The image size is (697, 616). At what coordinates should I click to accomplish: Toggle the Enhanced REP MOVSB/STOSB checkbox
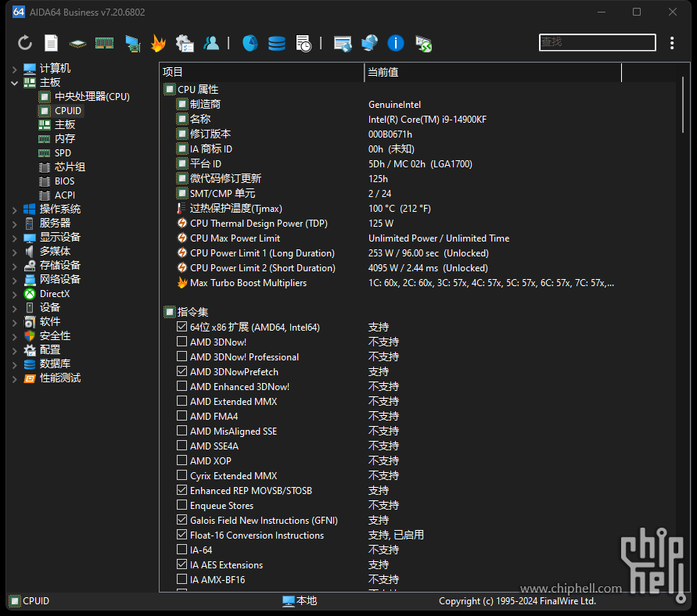[x=181, y=490]
